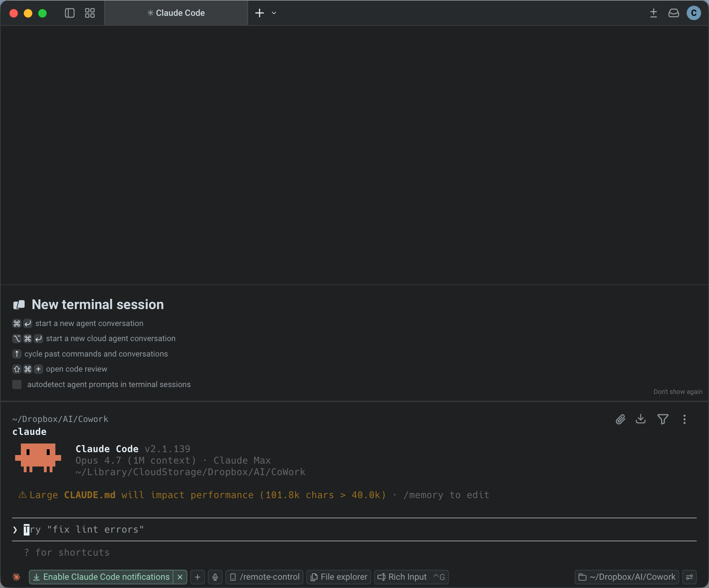This screenshot has width=709, height=588.
Task: Click "open code review" hint
Action: click(77, 369)
